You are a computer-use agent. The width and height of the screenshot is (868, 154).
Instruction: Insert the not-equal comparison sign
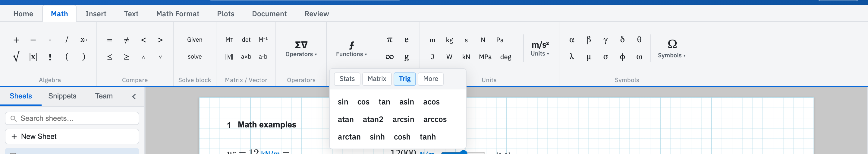coord(126,40)
